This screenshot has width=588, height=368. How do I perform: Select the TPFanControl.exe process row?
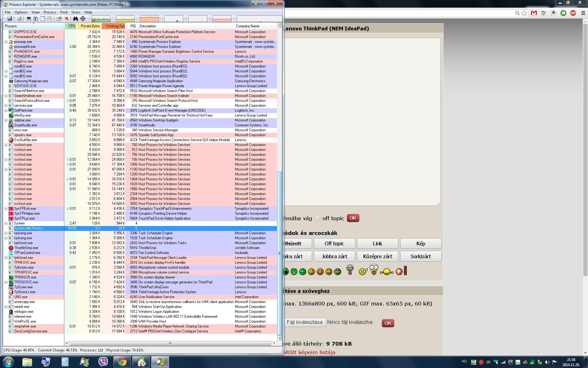(x=140, y=253)
